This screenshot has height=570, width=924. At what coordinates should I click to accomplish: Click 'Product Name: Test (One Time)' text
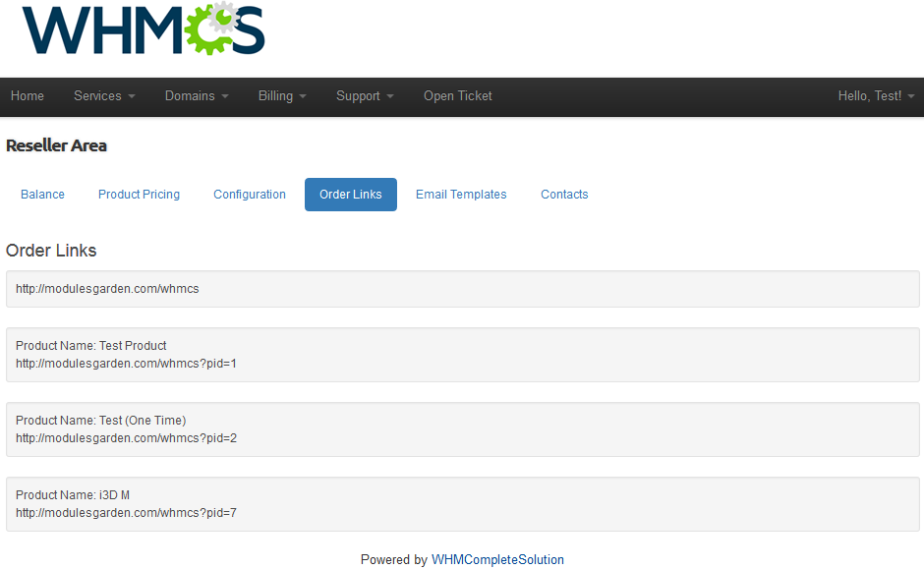click(101, 421)
